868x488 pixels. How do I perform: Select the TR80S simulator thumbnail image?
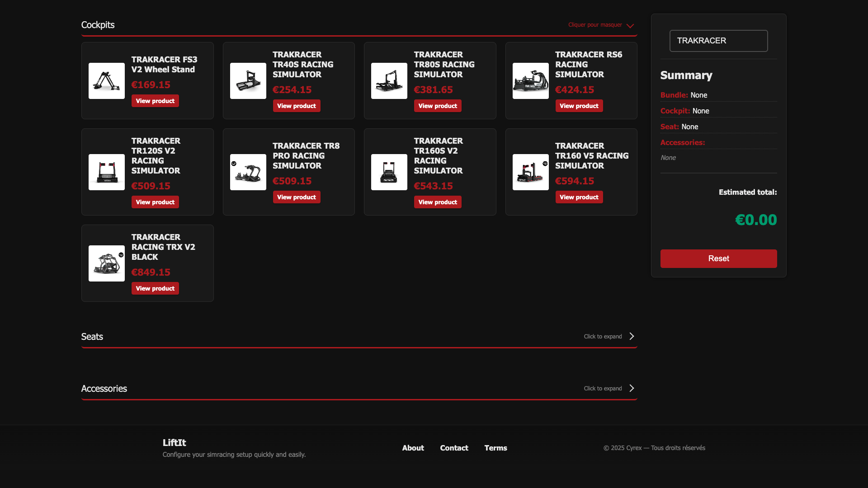[x=389, y=81]
